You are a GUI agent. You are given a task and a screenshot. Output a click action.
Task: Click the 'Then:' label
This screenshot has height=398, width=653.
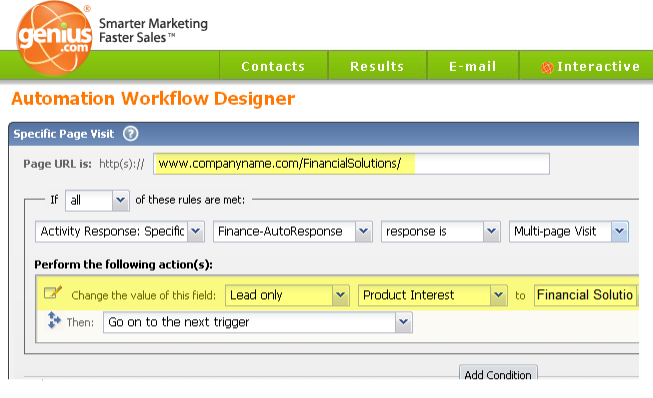point(80,323)
